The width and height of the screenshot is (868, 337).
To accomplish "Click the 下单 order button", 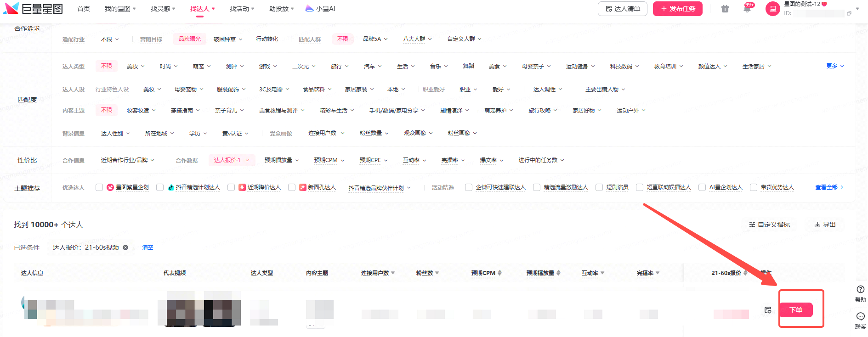I will (796, 310).
